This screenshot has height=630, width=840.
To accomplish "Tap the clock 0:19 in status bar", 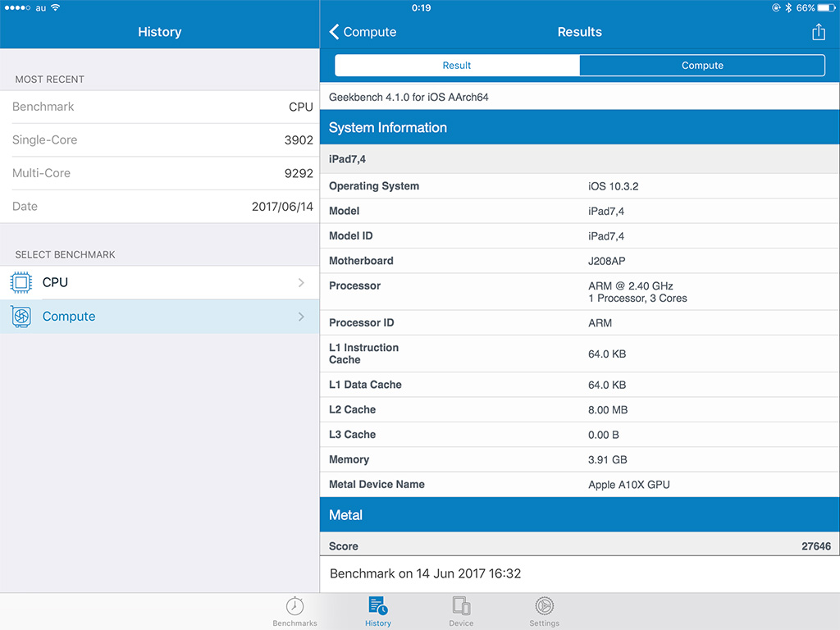I will pos(421,7).
